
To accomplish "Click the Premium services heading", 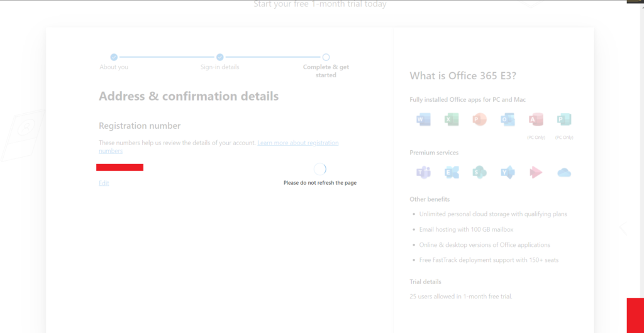I will pos(434,153).
